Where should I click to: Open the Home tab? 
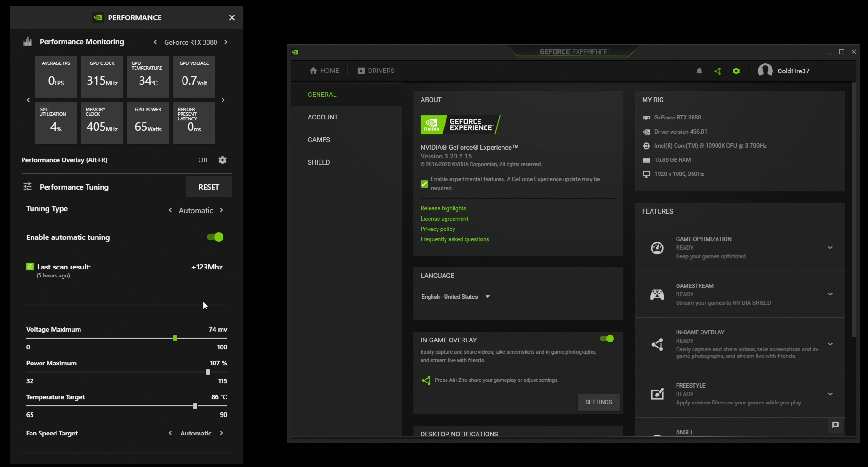click(324, 71)
